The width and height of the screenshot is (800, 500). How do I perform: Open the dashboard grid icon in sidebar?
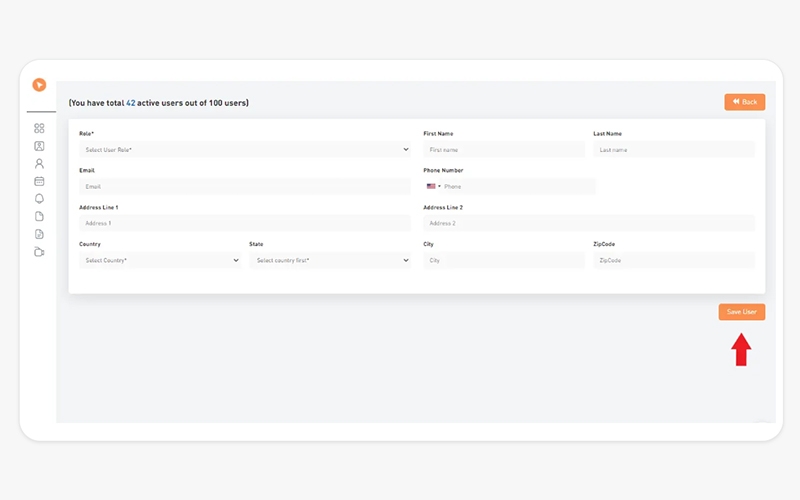pyautogui.click(x=39, y=128)
